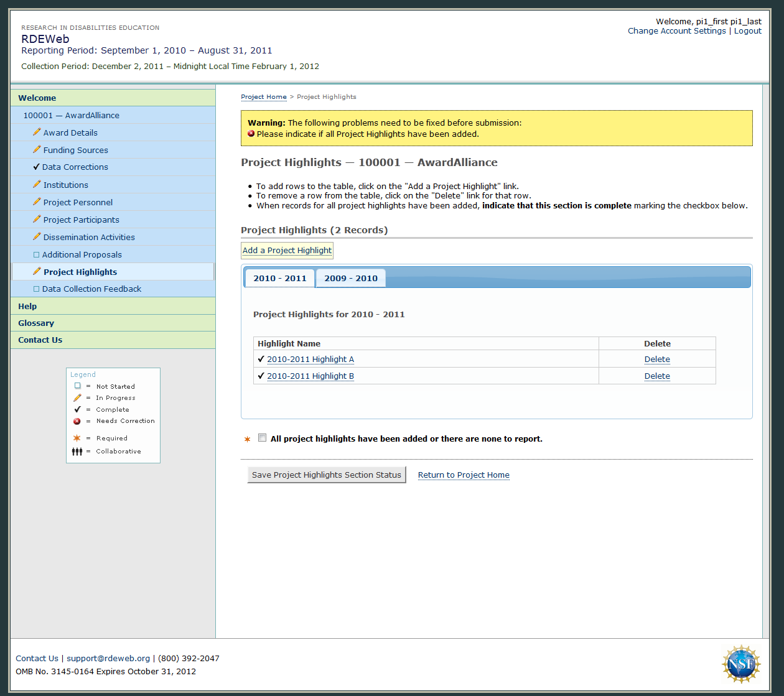
Task: Click the pencil icon next to Funding Sources
Action: click(37, 150)
